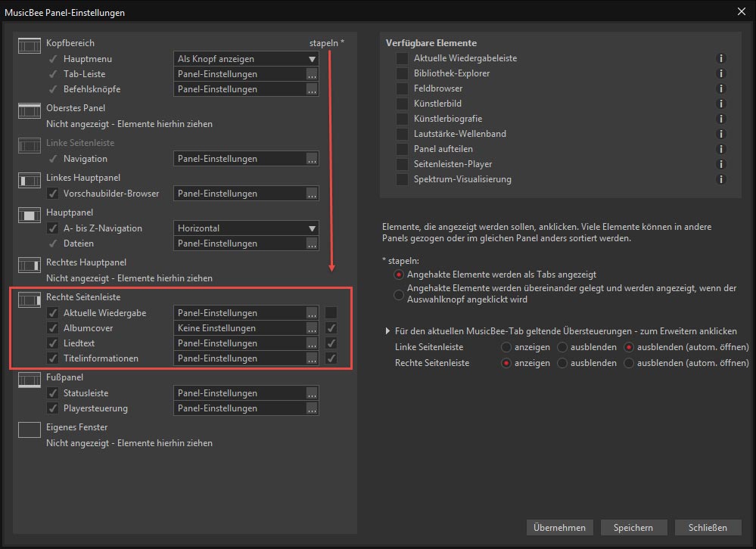Open Hauptmenu 'Als Knopf anzeigen' dropdown
This screenshot has width=756, height=549.
246,59
